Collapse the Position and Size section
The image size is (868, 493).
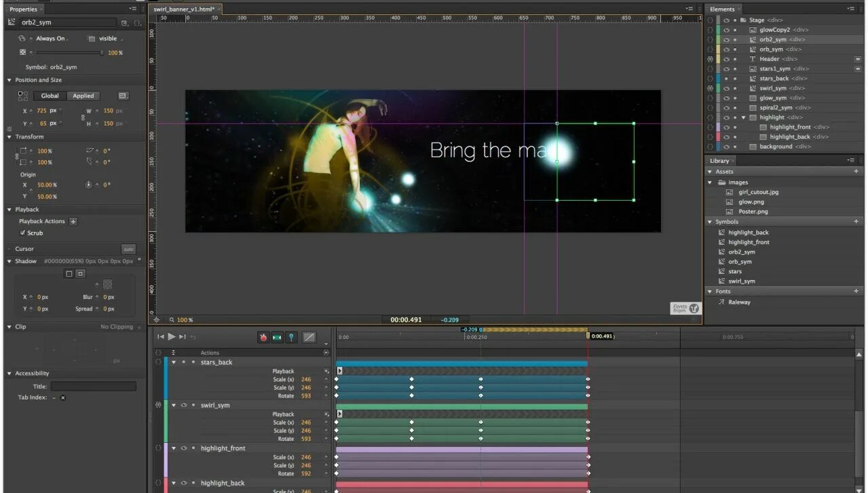[x=10, y=80]
